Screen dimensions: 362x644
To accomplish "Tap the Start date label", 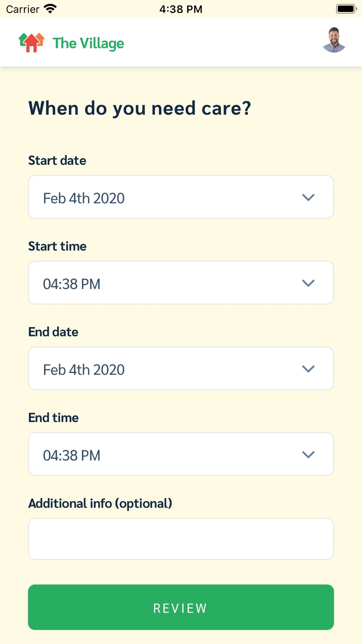I will point(57,160).
